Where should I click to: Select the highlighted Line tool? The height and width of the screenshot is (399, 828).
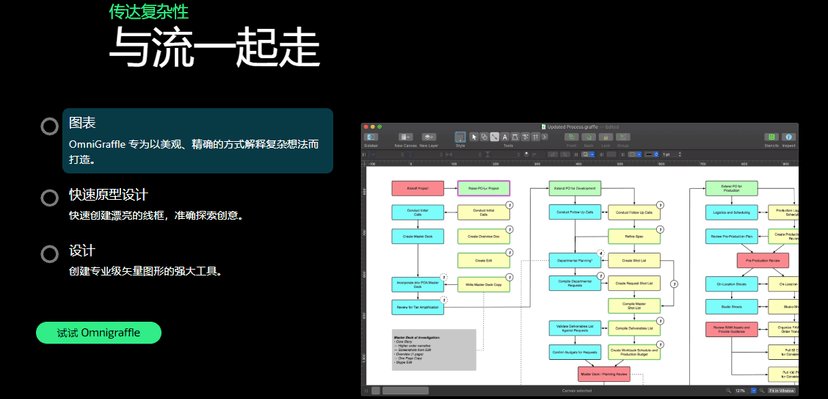(494, 137)
